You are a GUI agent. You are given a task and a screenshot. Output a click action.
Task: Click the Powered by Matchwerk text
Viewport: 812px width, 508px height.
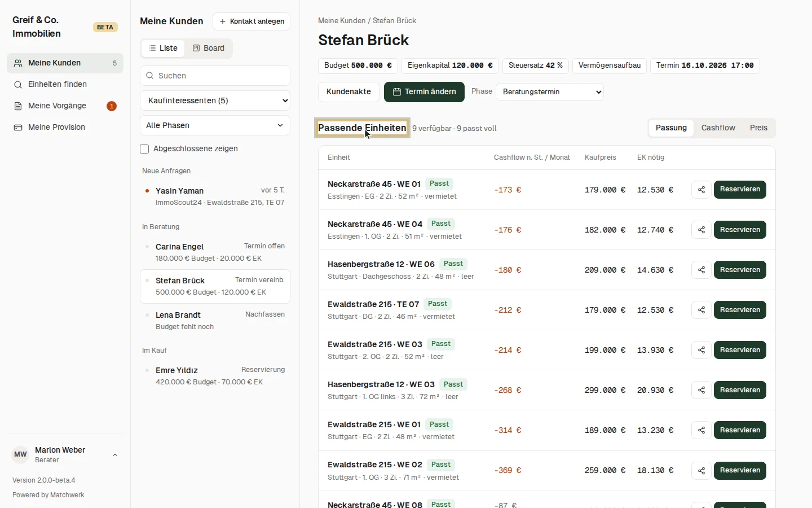click(48, 495)
